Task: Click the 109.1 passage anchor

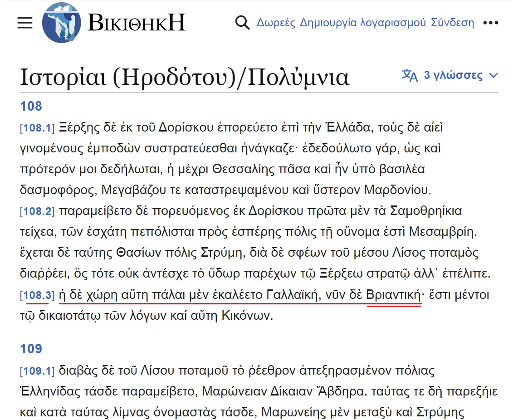Action: pyautogui.click(x=37, y=371)
